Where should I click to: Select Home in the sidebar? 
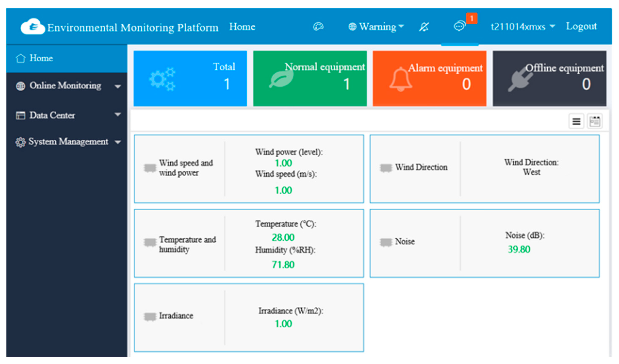pos(41,58)
